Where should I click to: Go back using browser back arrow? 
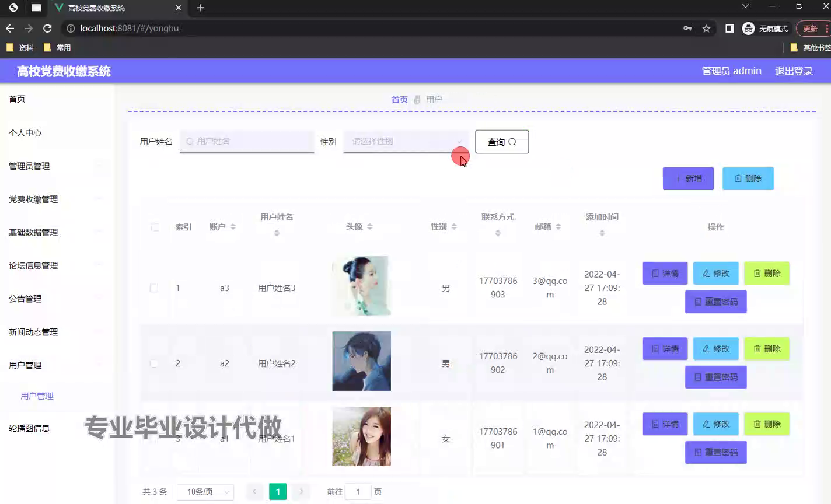pyautogui.click(x=10, y=28)
